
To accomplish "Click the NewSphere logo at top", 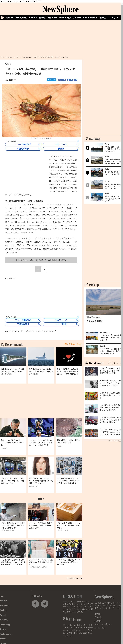I will click(x=60, y=9).
